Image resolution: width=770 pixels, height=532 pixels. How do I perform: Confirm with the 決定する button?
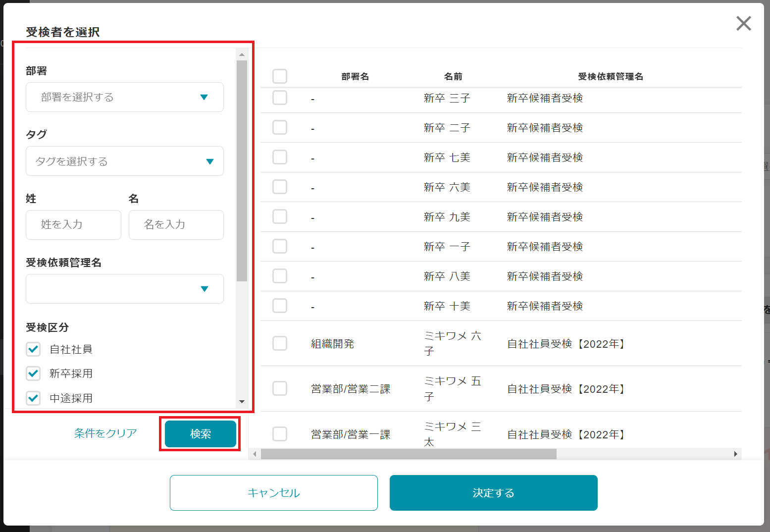pyautogui.click(x=493, y=493)
